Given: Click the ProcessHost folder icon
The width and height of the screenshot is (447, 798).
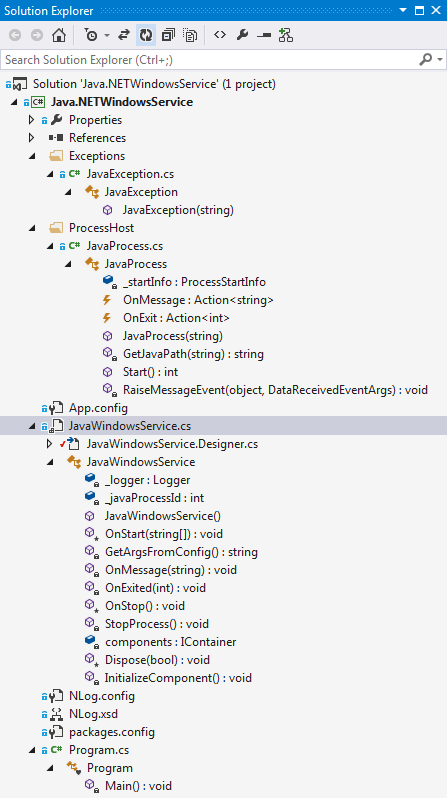Looking at the screenshot, I should [55, 228].
